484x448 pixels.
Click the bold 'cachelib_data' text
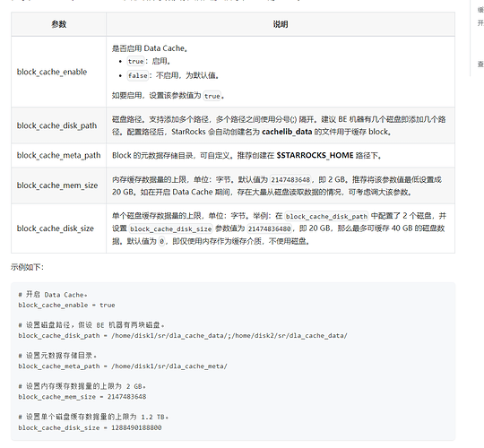pos(287,132)
